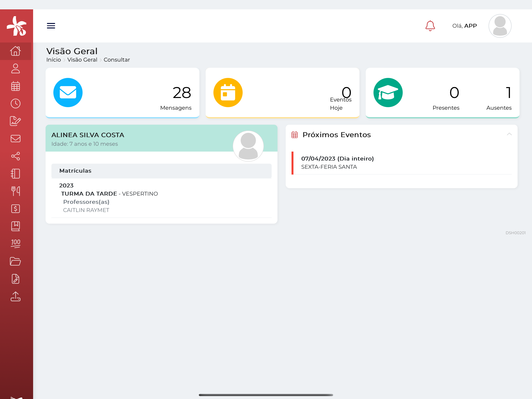Click the blue messages envelope circle
The width and height of the screenshot is (532, 399).
[68, 93]
